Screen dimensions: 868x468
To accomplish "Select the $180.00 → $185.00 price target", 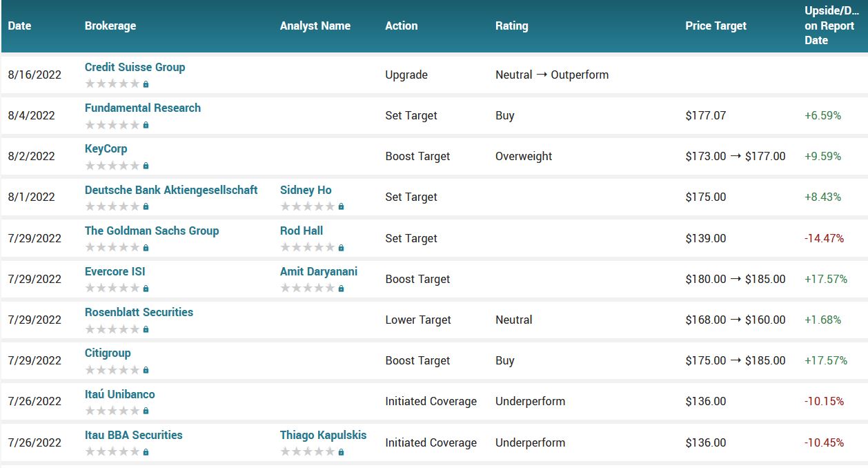I will coord(736,279).
